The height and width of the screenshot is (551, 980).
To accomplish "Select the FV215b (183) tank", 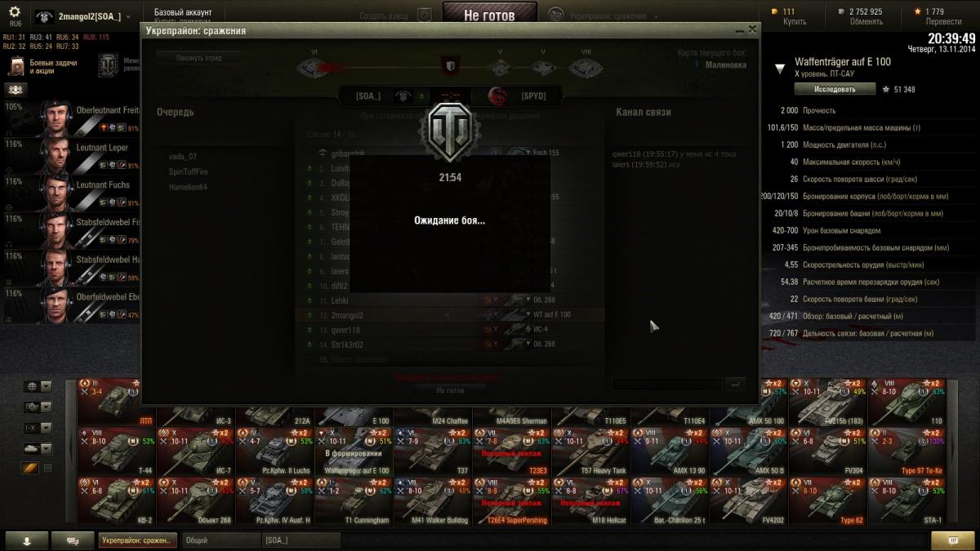I will (828, 402).
